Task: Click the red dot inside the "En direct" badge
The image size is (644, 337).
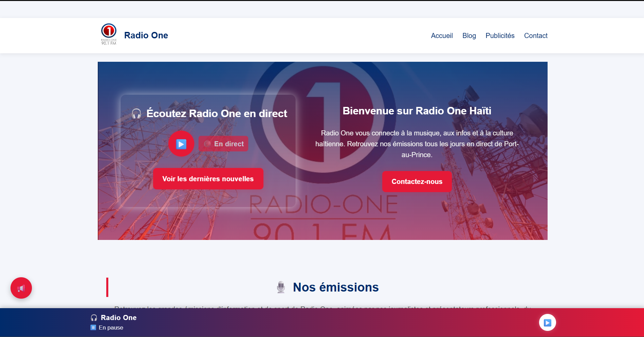Action: click(207, 144)
